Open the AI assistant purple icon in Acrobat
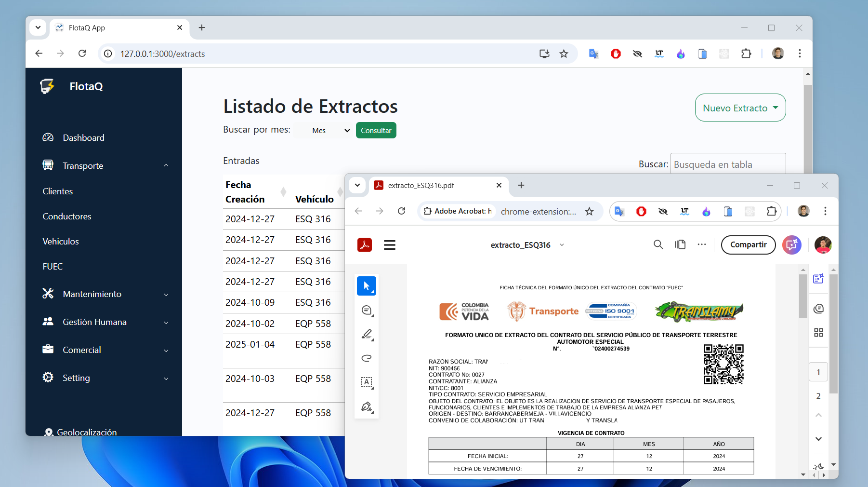Screen dimensions: 868x487 pyautogui.click(x=792, y=245)
